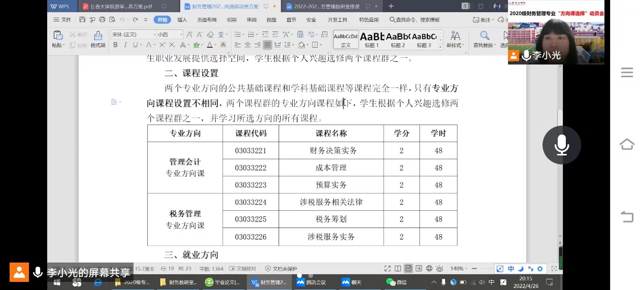
Task: Click the search commands field 查找命令
Action: [415, 20]
